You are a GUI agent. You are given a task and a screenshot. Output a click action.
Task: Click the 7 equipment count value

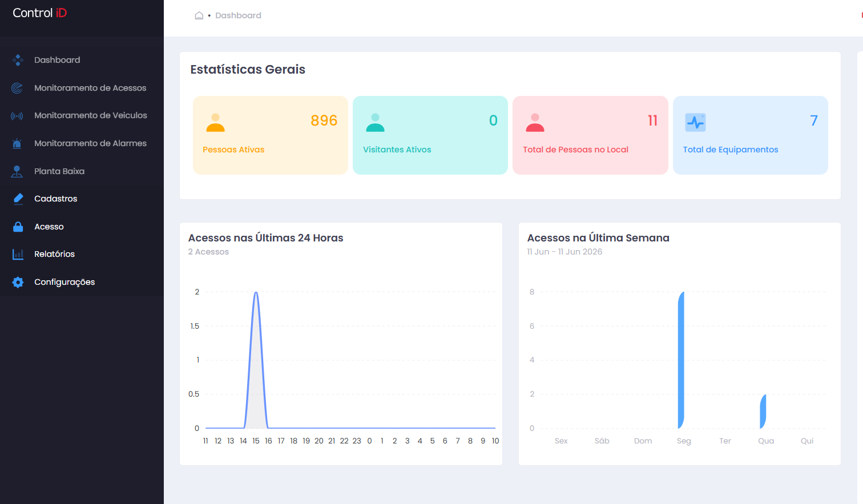814,120
